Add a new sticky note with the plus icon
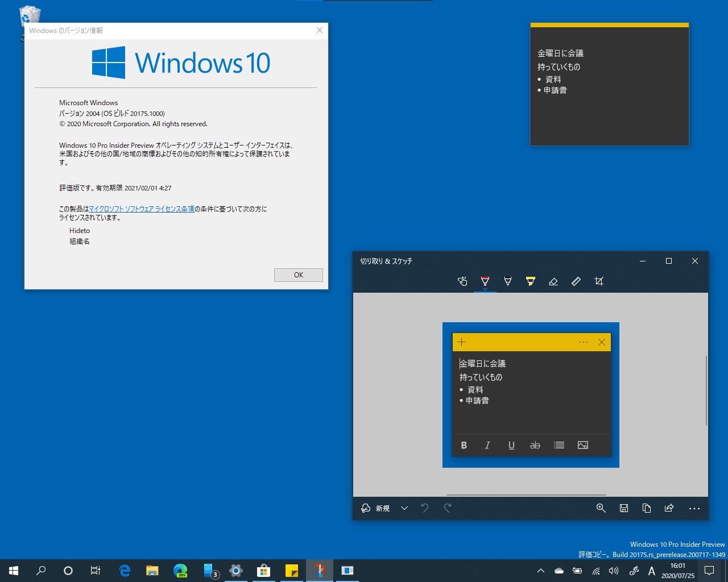728x582 pixels. click(461, 342)
